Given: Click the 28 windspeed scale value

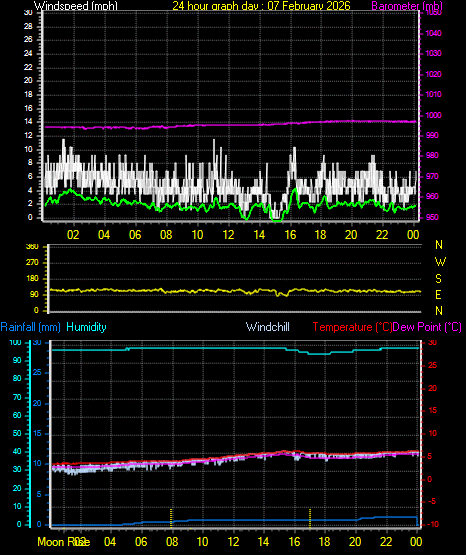Looking at the screenshot, I should (x=28, y=27).
